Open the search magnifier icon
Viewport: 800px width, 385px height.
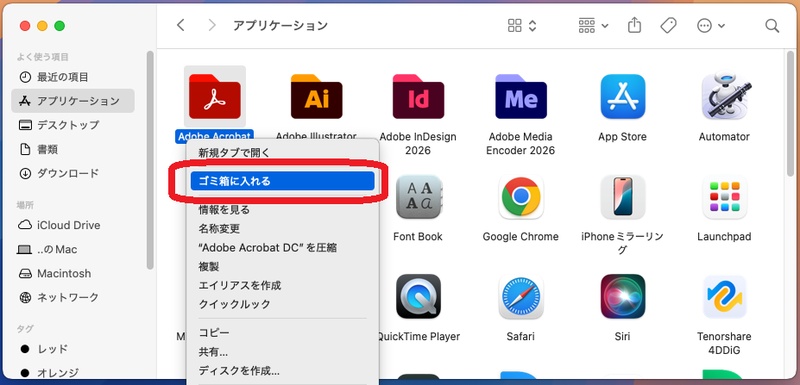coord(772,25)
